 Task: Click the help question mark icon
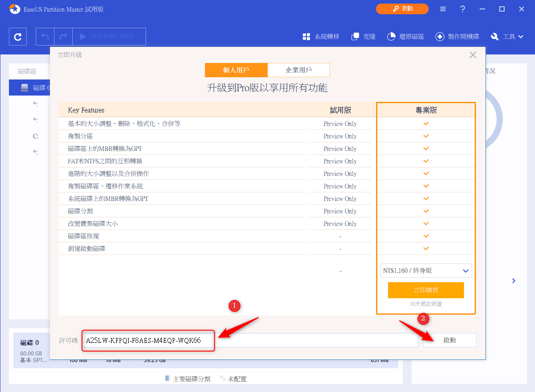coord(463,9)
